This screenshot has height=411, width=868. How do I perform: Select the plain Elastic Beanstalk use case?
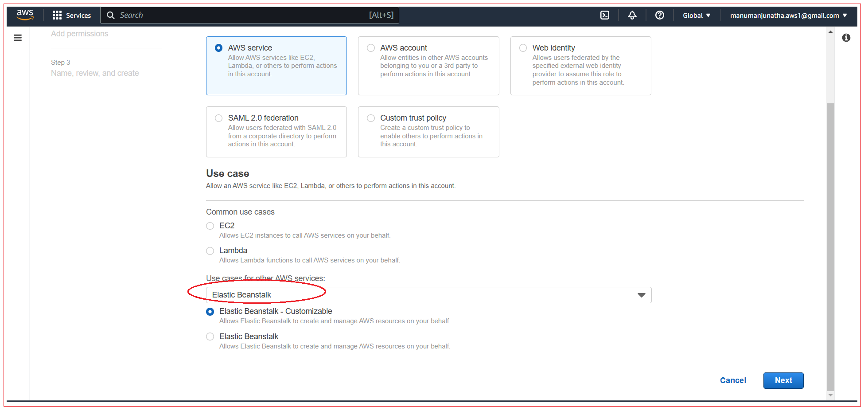pos(210,337)
